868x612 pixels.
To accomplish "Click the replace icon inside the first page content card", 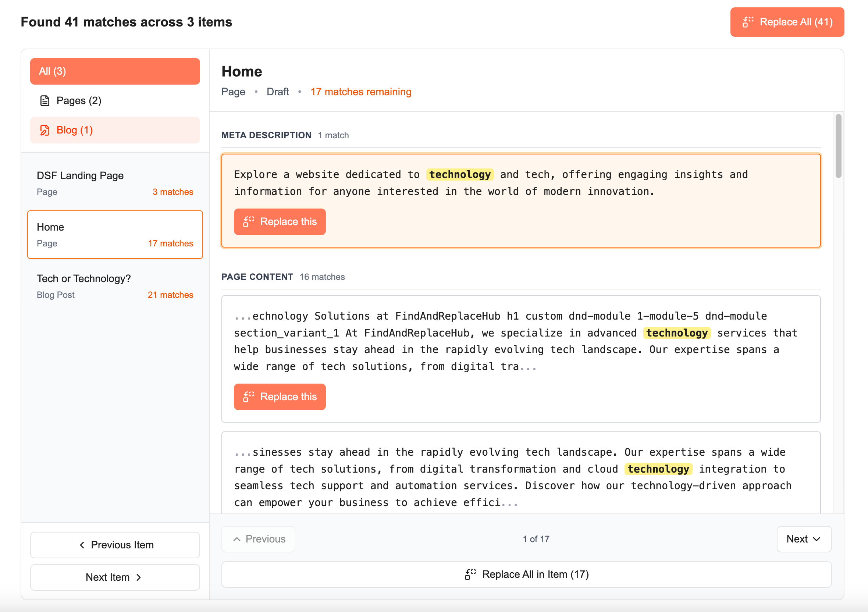I will pos(248,396).
